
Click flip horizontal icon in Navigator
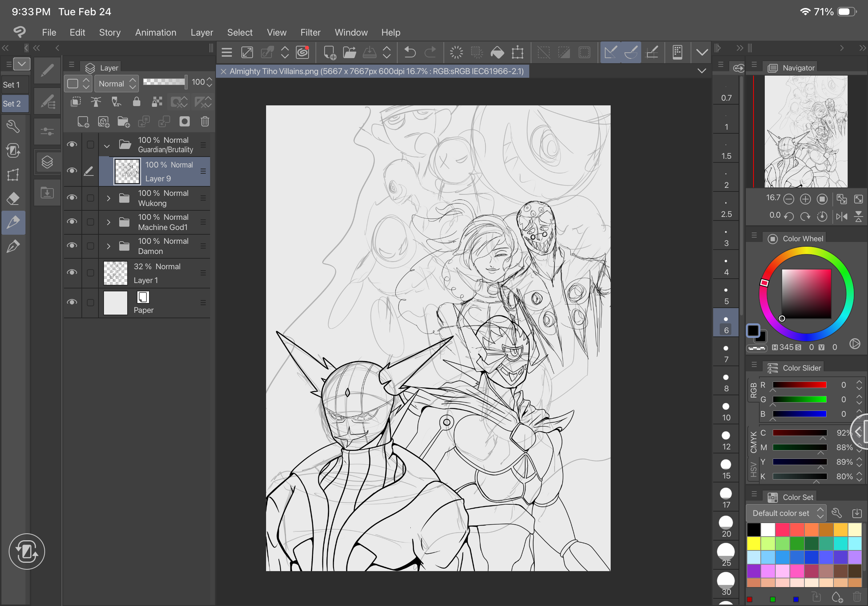841,217
